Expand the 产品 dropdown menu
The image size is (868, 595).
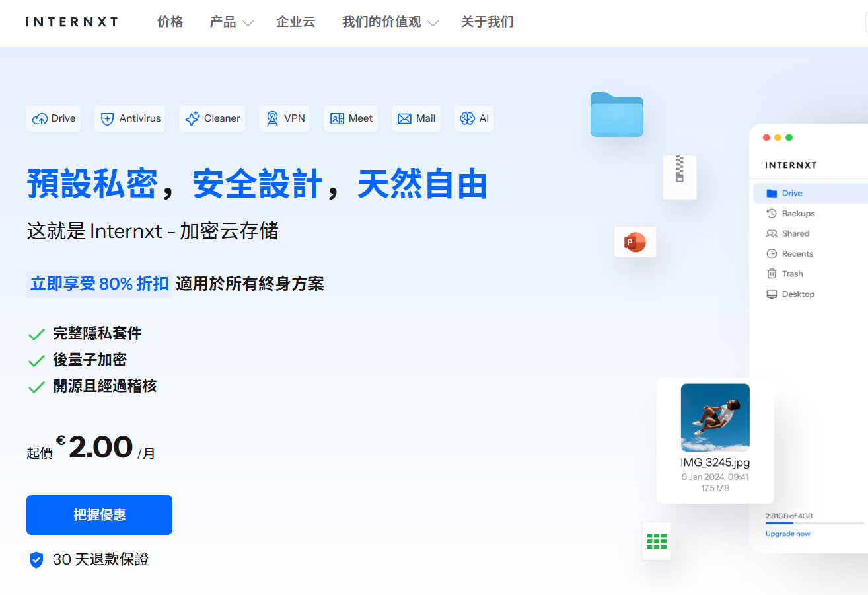tap(231, 22)
